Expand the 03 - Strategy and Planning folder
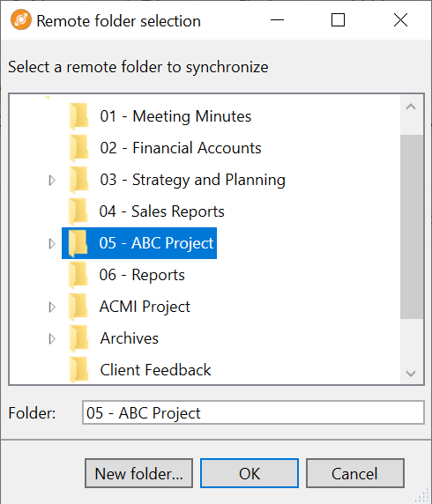432x504 pixels. point(52,180)
